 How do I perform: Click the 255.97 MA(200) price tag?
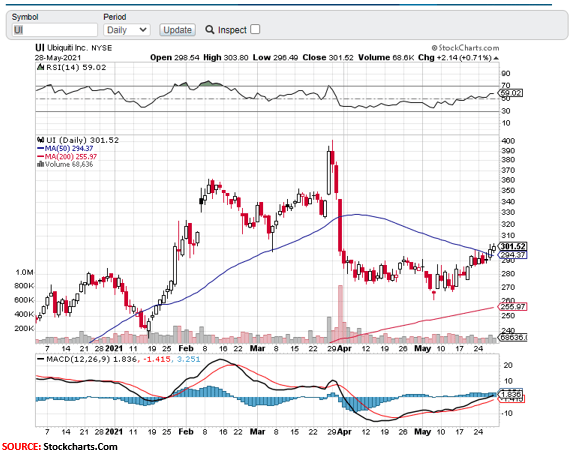(513, 307)
